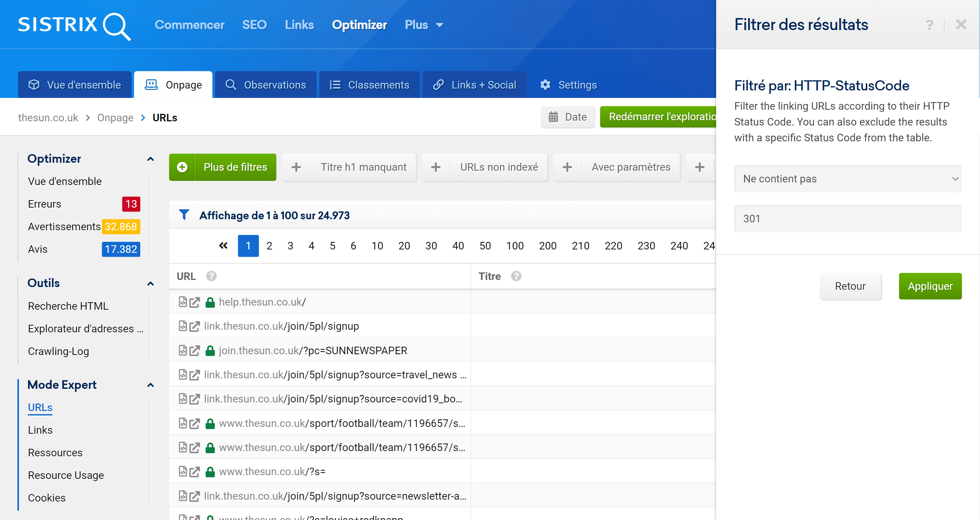Click source icon for signup?source=travel_news row
Image resolution: width=980 pixels, height=520 pixels.
[183, 375]
